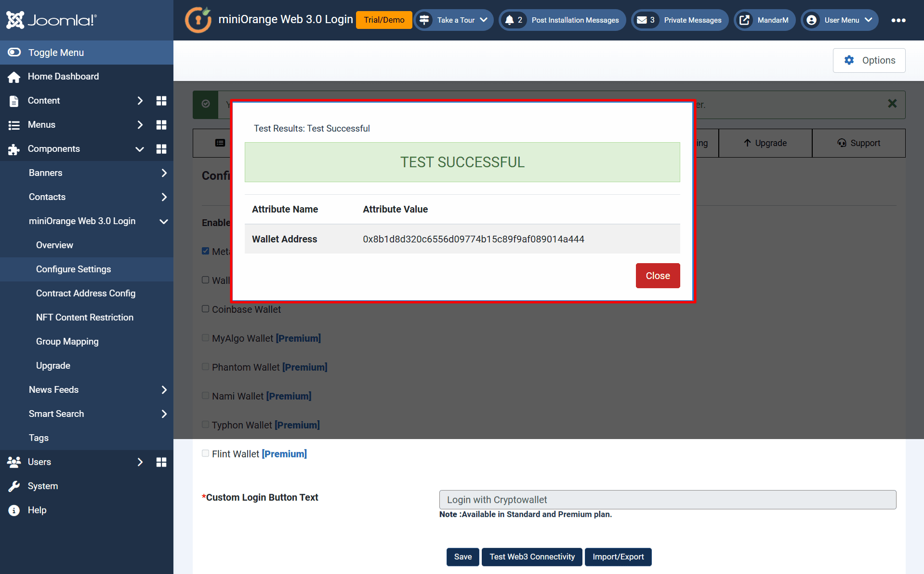
Task: Click the Content file icon in the sidebar
Action: point(14,101)
